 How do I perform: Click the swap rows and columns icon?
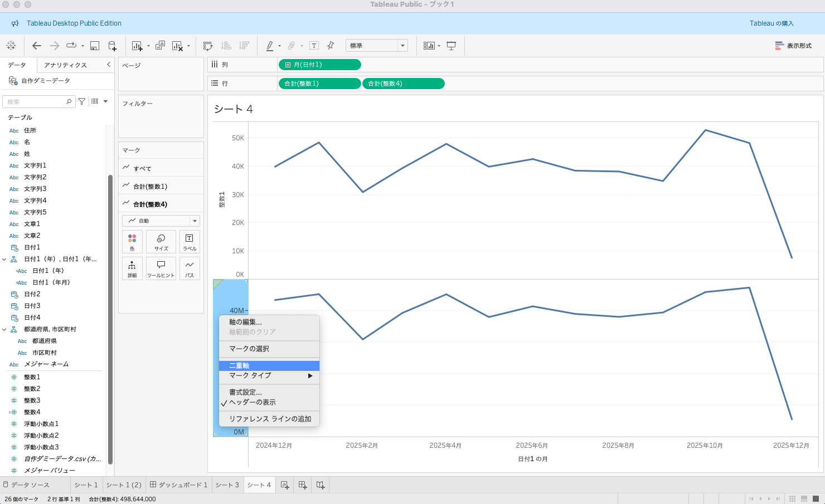[x=208, y=46]
